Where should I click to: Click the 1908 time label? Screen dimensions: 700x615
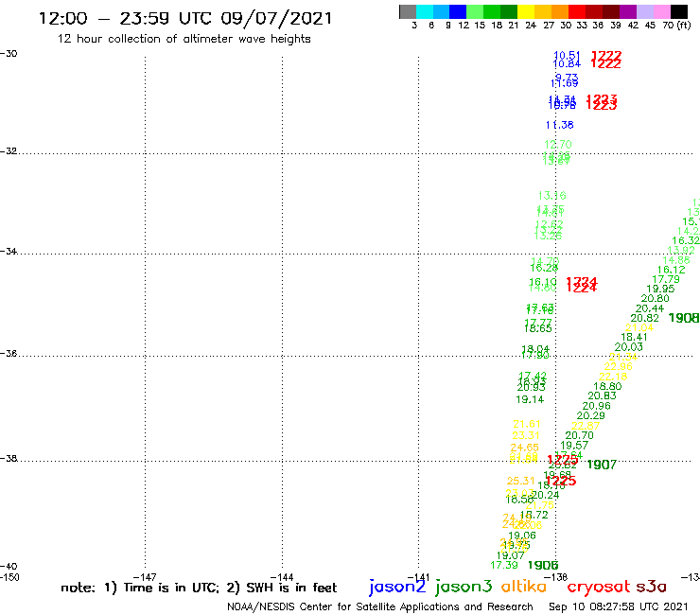point(684,318)
